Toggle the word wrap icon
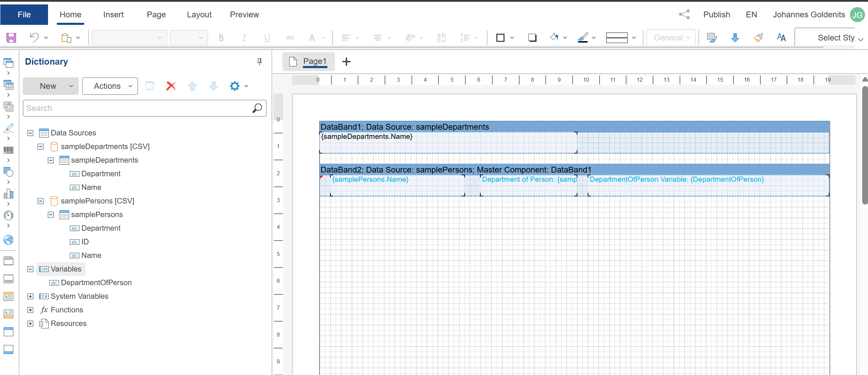 pyautogui.click(x=441, y=37)
